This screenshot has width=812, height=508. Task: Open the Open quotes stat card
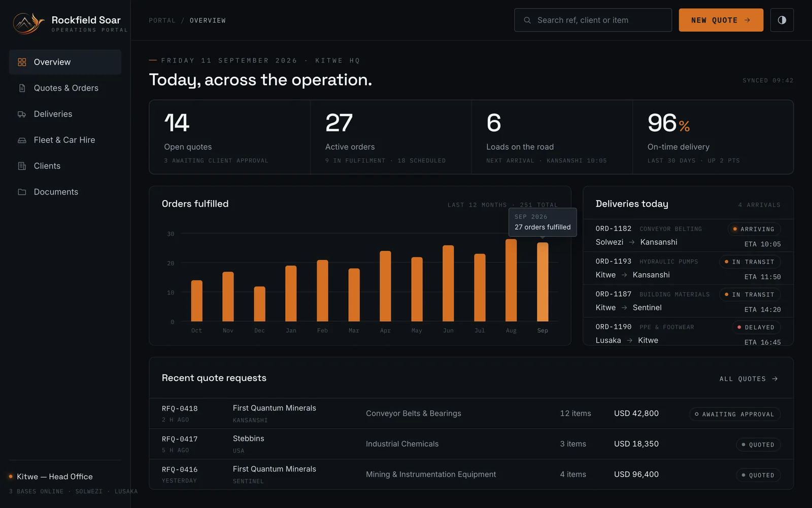click(x=230, y=137)
